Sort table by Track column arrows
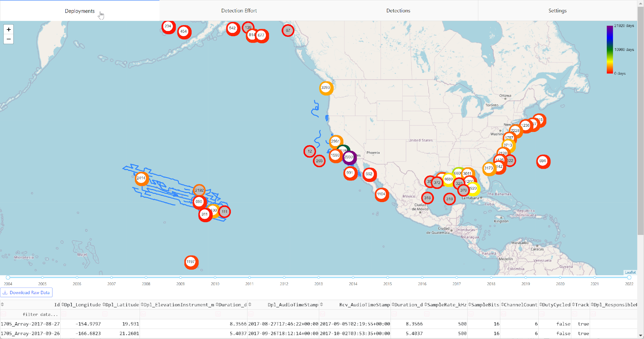 click(x=574, y=304)
